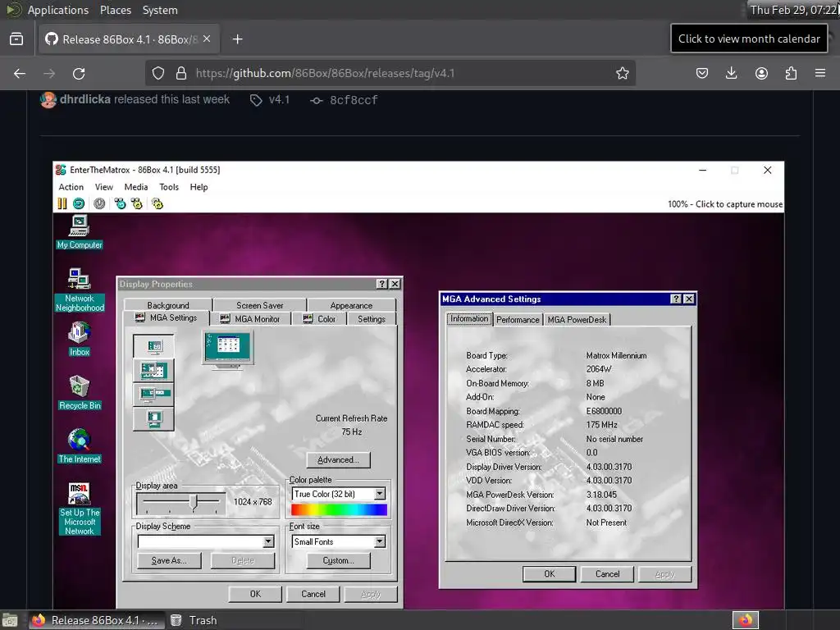The width and height of the screenshot is (840, 630).
Task: Open the MGA PowerDesk tab
Action: point(577,319)
